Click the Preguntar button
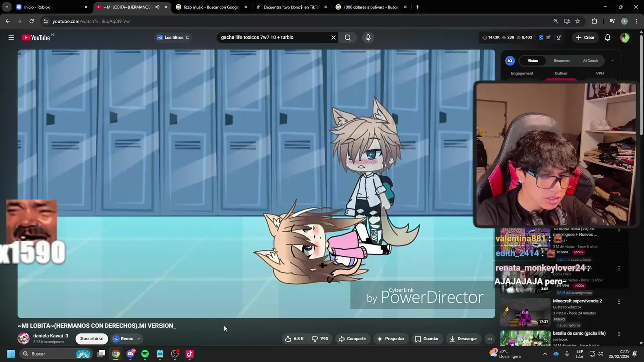This screenshot has width=644, height=362. (x=390, y=339)
